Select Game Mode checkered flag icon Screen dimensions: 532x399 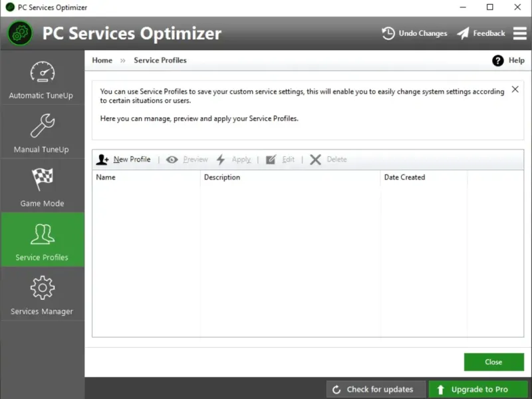(x=43, y=179)
